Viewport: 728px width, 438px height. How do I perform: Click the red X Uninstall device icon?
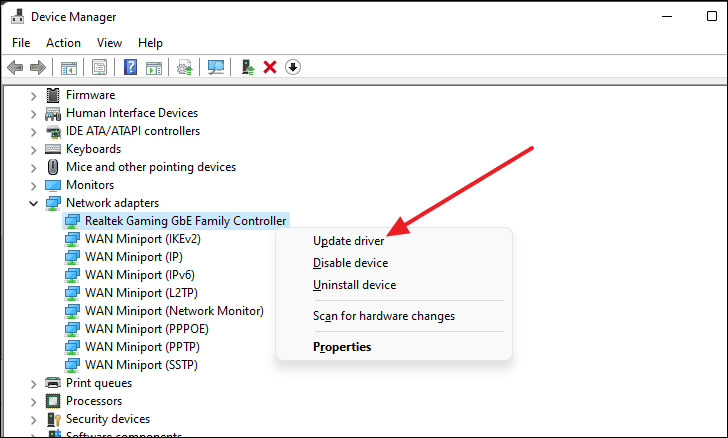tap(270, 67)
